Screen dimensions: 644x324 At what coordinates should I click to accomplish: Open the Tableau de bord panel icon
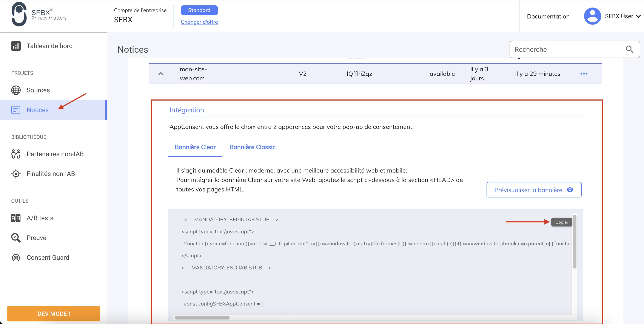(x=16, y=46)
